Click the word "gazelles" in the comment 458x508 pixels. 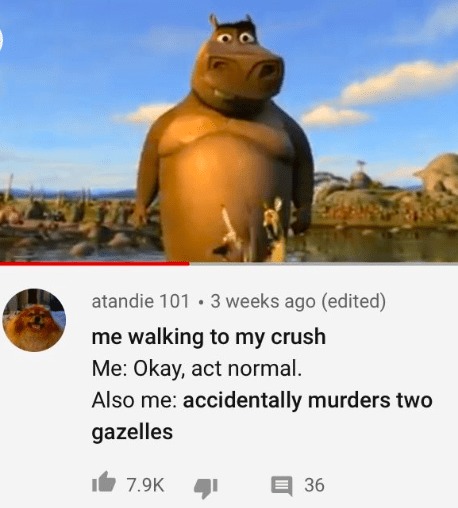click(x=132, y=432)
